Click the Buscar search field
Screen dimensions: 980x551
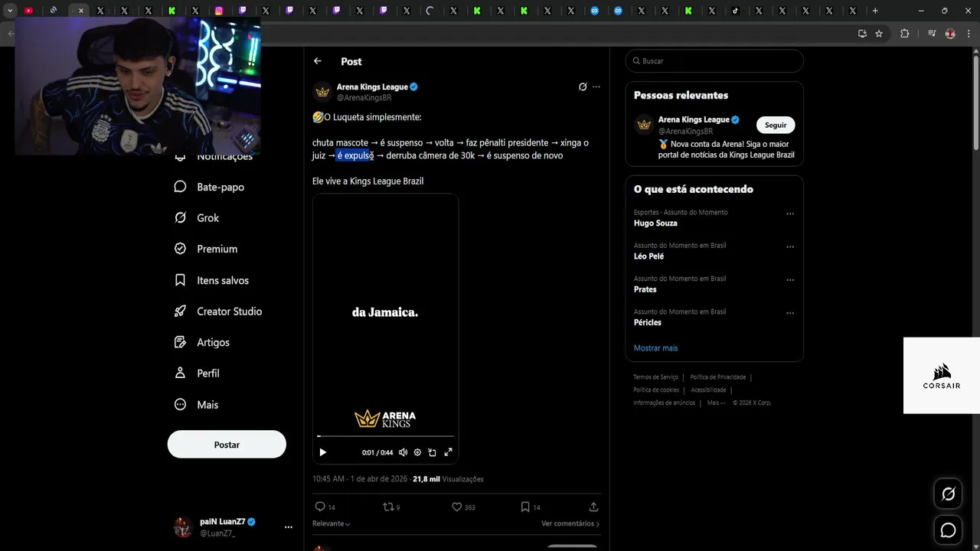[714, 61]
